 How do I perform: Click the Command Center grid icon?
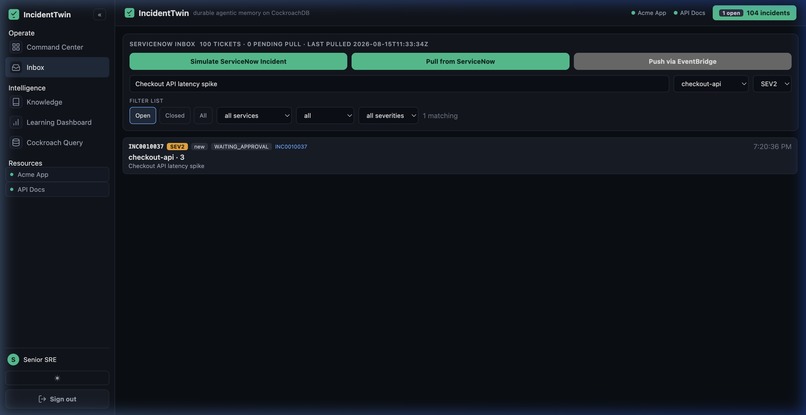pyautogui.click(x=16, y=47)
